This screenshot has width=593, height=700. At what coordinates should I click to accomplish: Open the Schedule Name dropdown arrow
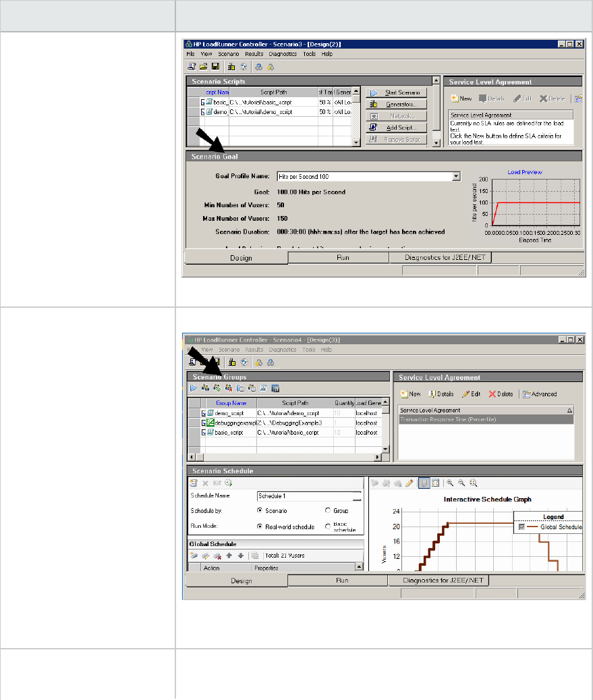(357, 496)
